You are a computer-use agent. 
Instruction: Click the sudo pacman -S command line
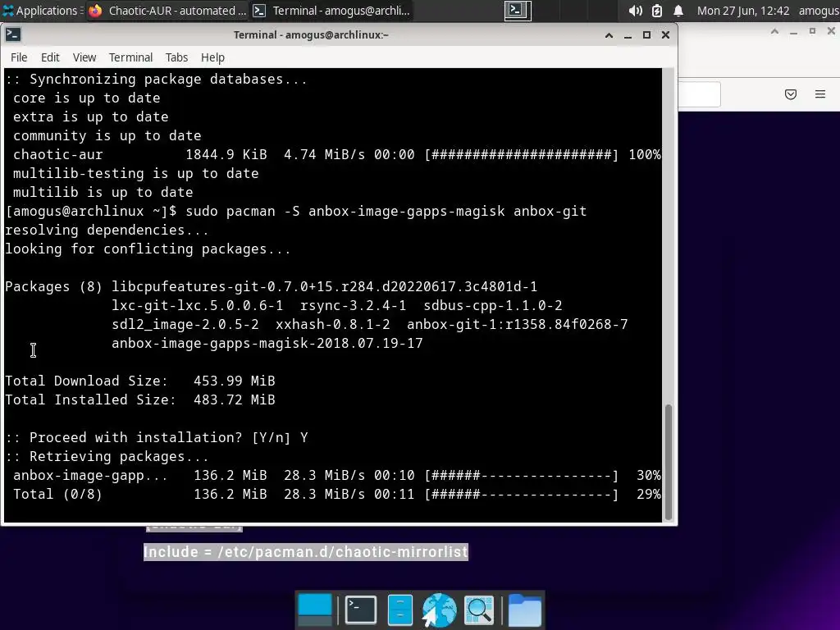[386, 211]
